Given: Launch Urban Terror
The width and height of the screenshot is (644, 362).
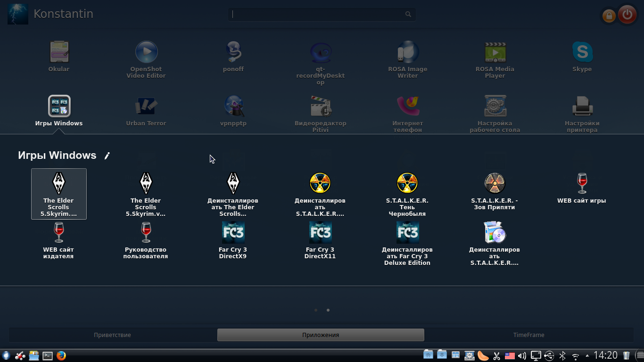Looking at the screenshot, I should tap(146, 111).
